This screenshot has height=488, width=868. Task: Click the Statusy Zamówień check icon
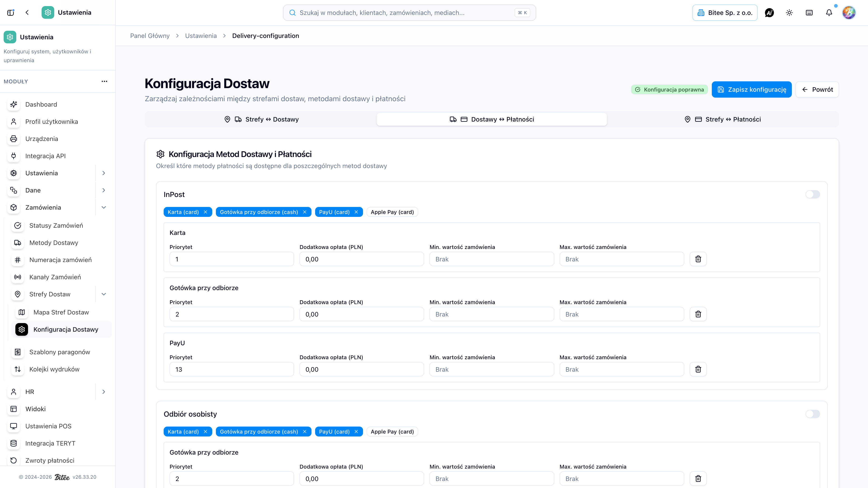click(x=18, y=226)
